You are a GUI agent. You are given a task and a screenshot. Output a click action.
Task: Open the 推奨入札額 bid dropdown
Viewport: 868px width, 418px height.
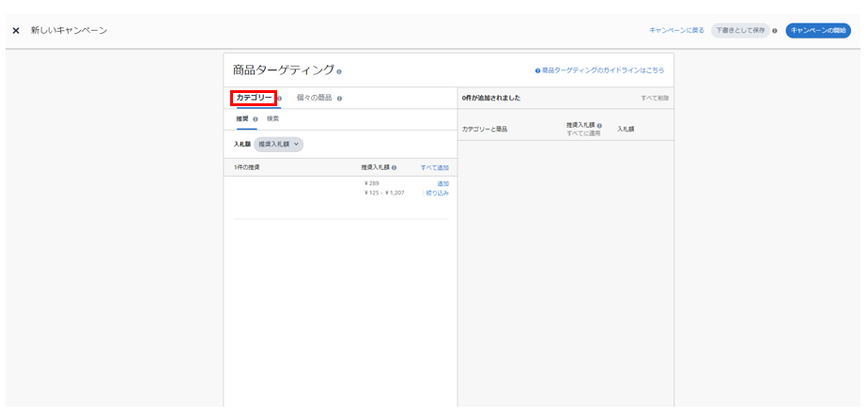pyautogui.click(x=278, y=144)
